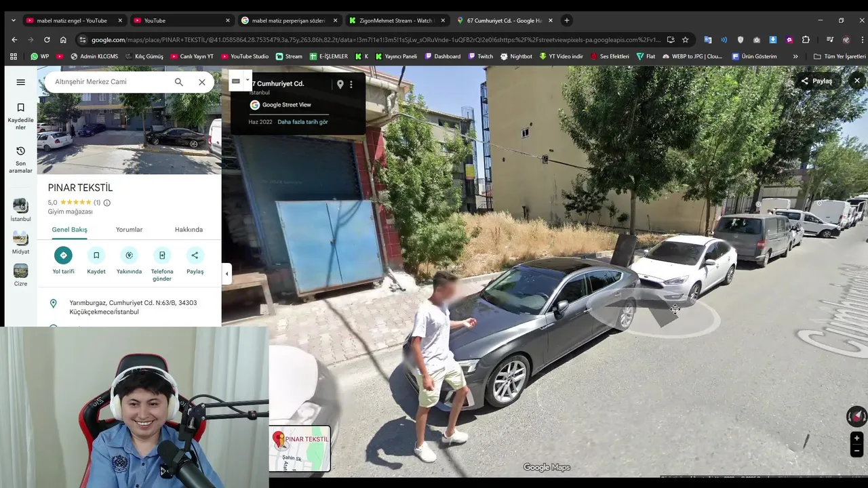Click the browser home icon

[63, 39]
